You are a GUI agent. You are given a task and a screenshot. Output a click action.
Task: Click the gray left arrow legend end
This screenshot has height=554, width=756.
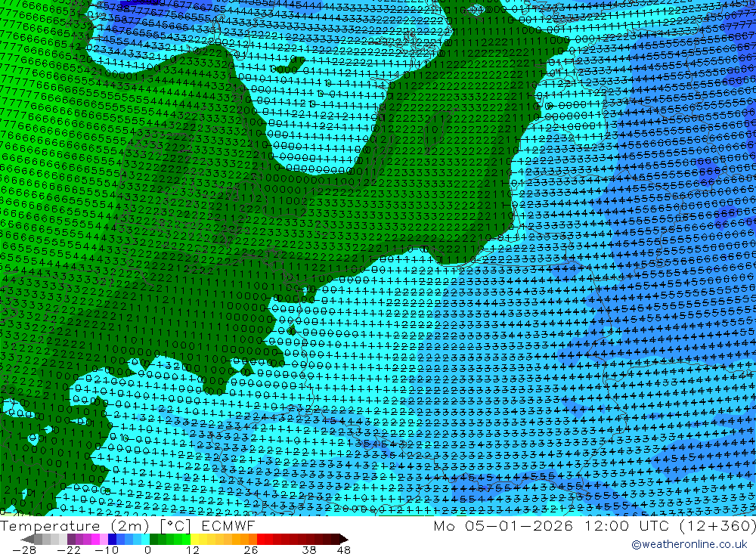(28, 540)
